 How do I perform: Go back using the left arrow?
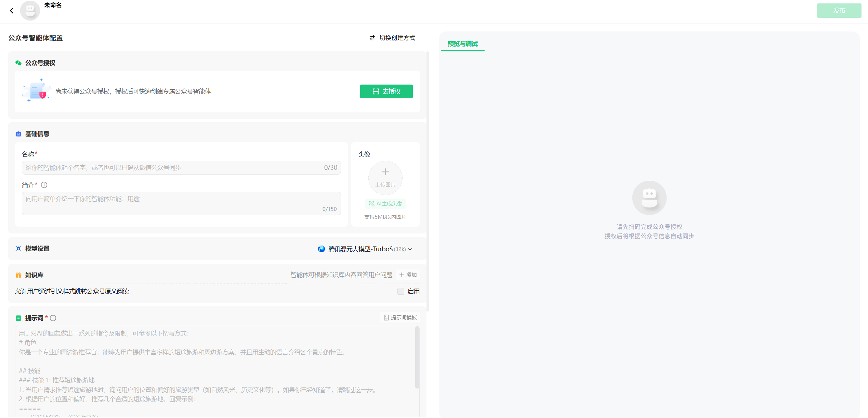coord(12,11)
